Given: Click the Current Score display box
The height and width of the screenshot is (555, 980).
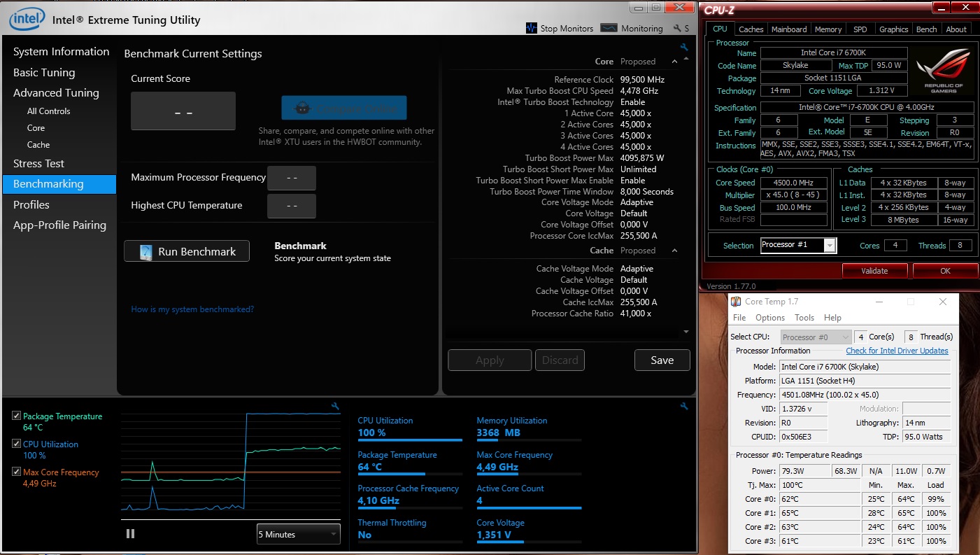Looking at the screenshot, I should pos(183,111).
